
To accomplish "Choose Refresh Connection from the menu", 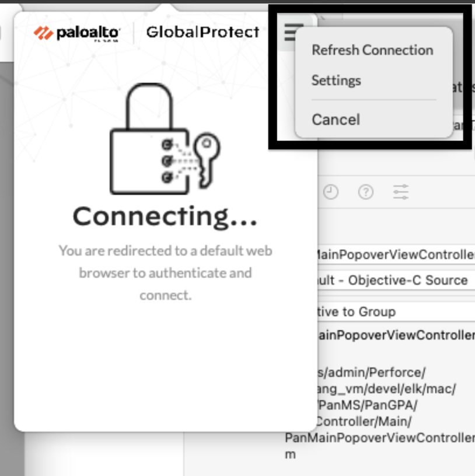I will (372, 50).
